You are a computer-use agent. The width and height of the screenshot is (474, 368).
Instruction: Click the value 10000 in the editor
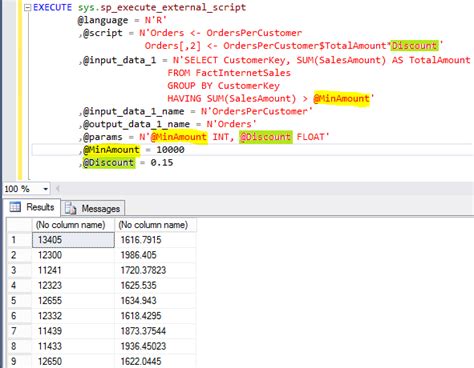click(x=170, y=150)
